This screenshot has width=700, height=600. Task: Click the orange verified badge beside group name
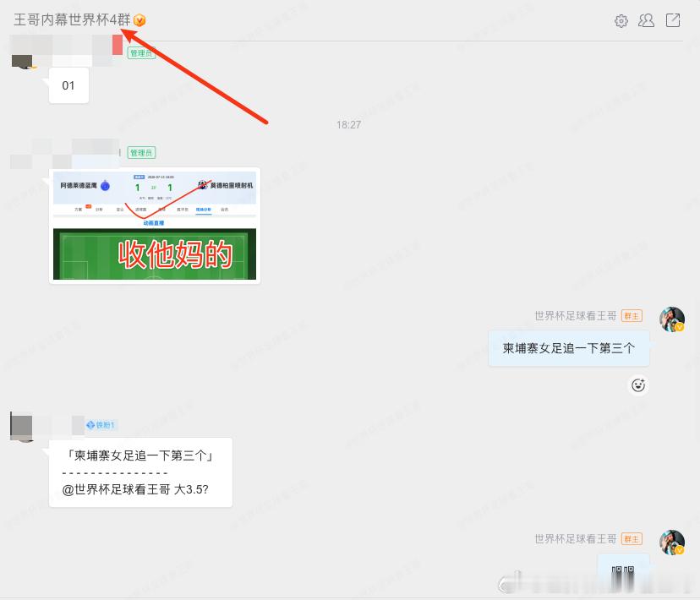coord(139,20)
